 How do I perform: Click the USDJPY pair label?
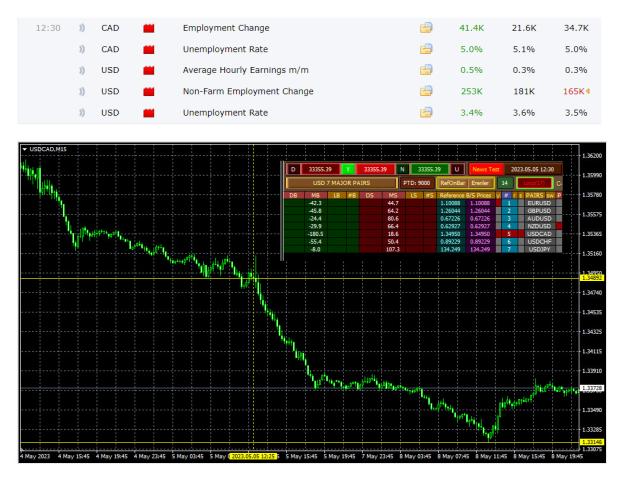click(539, 249)
